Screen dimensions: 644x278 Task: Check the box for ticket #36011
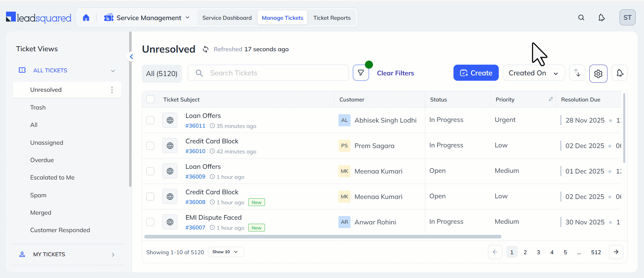[150, 120]
